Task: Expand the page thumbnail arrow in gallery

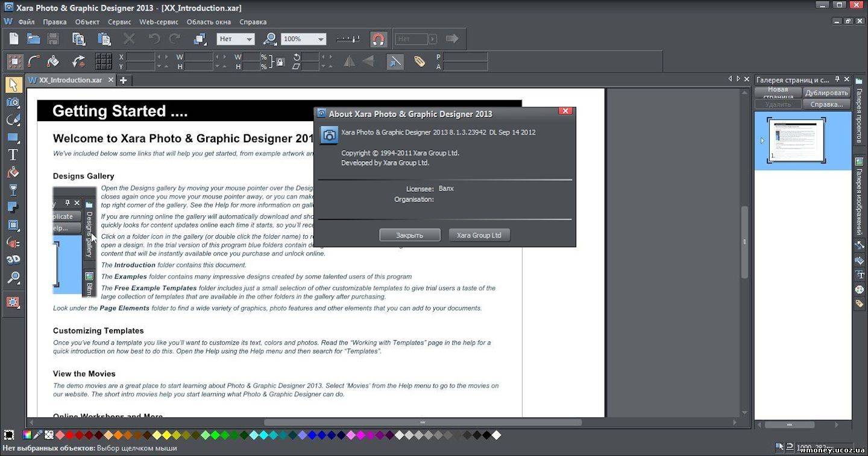Action: pos(762,141)
